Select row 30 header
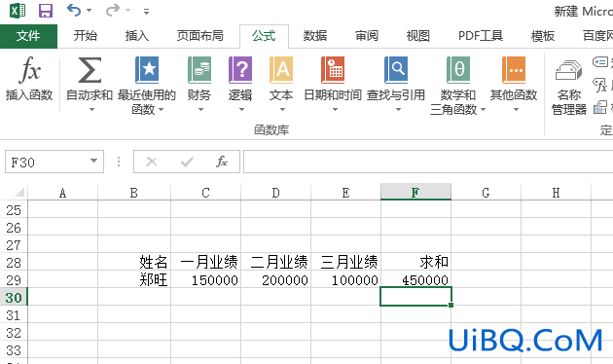 point(14,298)
